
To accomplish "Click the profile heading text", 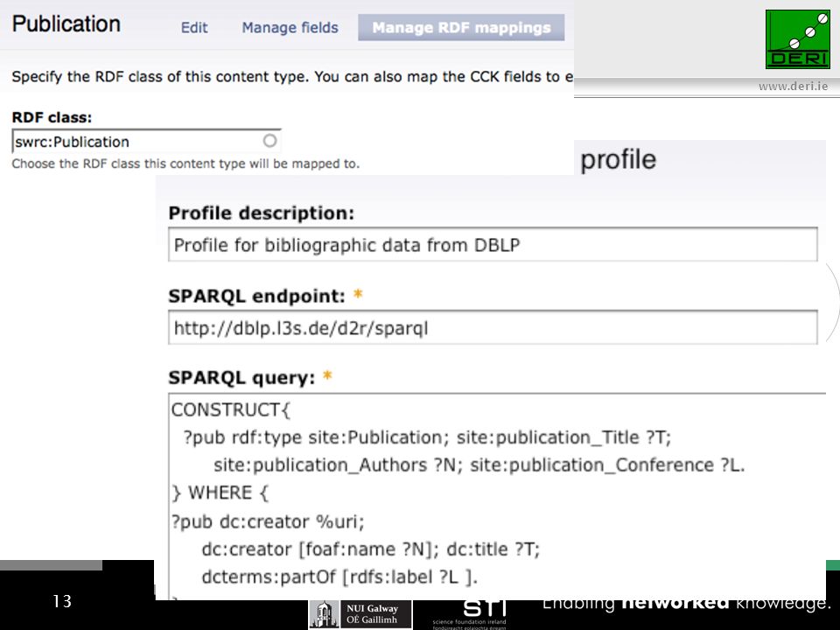I will tap(619, 160).
